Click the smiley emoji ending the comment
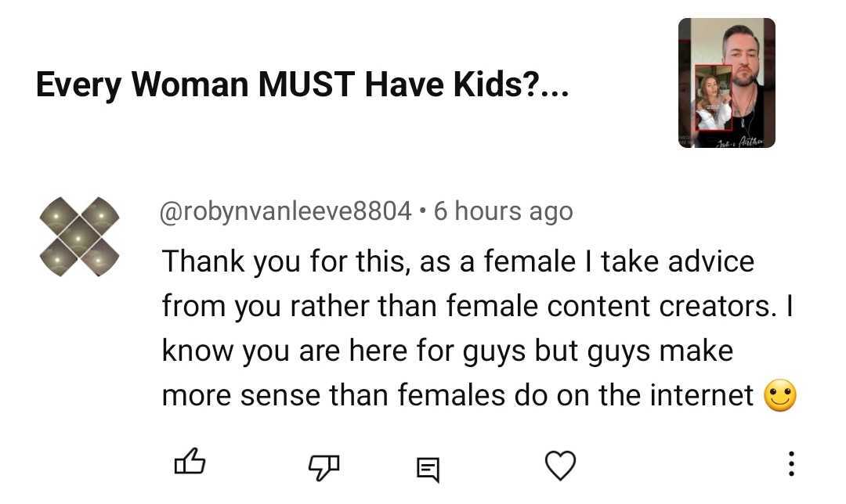 [779, 397]
